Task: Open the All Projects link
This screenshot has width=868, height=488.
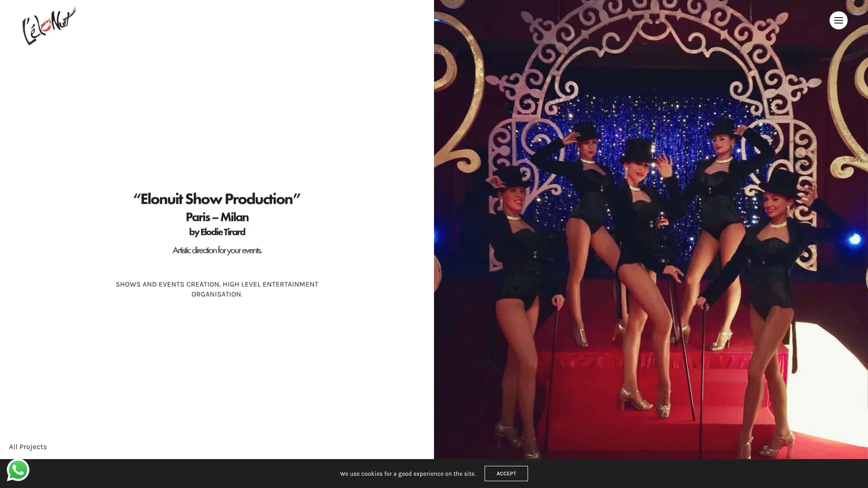Action: pos(28,447)
